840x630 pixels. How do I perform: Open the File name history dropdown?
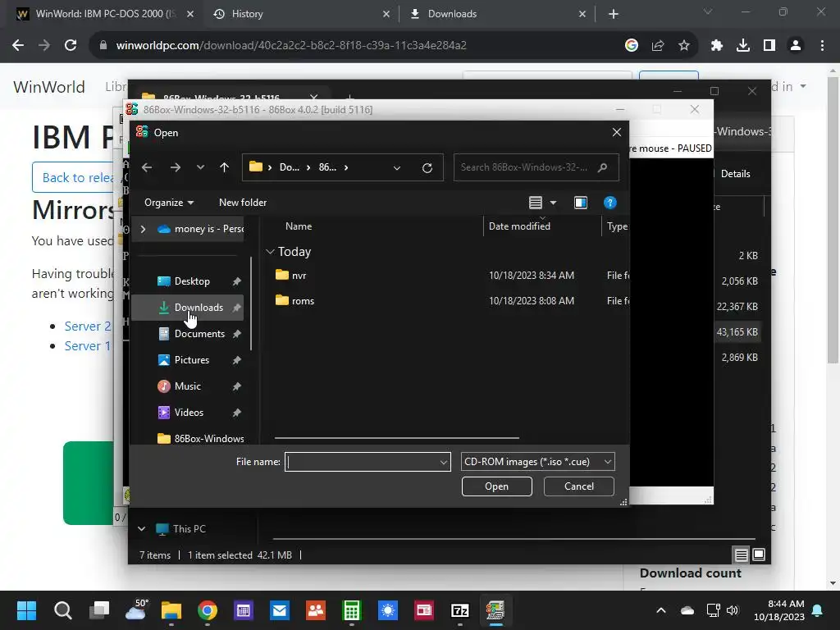[444, 462]
